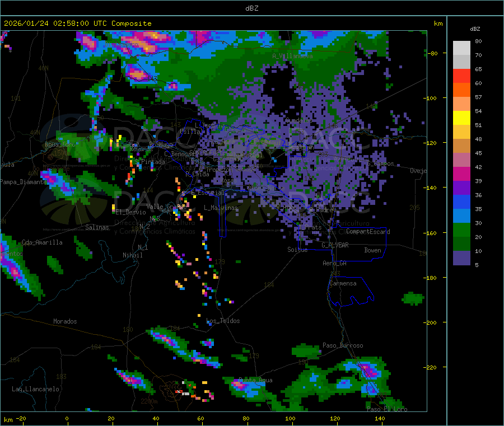Click the Carmensa location label

(x=343, y=283)
